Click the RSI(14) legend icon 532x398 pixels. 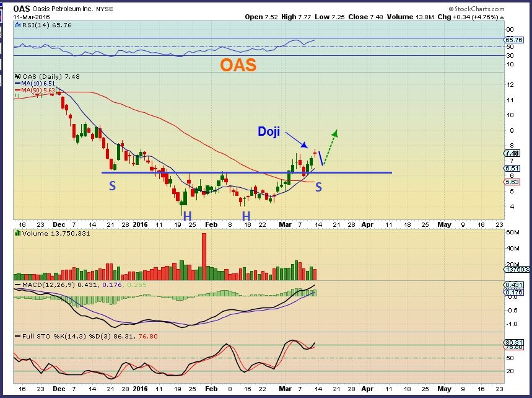17,25
